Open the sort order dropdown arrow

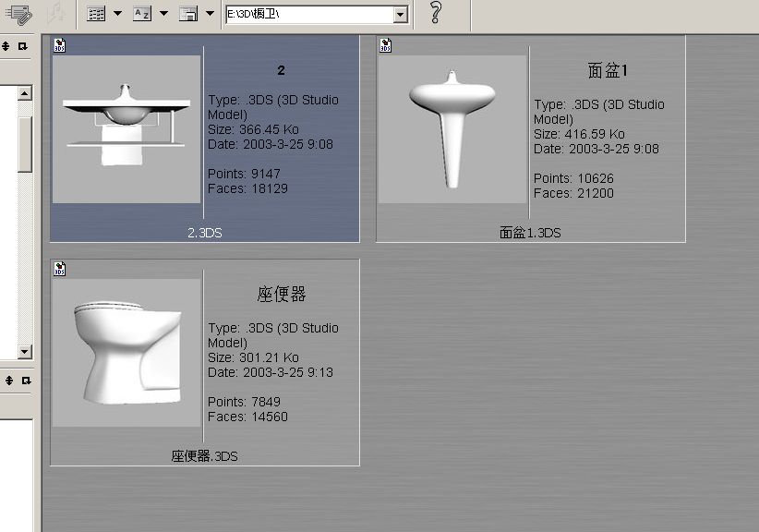tap(164, 14)
